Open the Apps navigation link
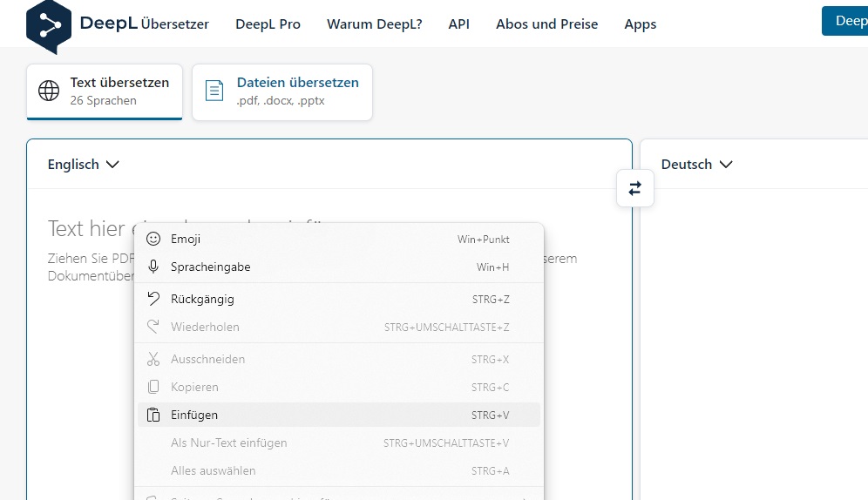 point(640,24)
